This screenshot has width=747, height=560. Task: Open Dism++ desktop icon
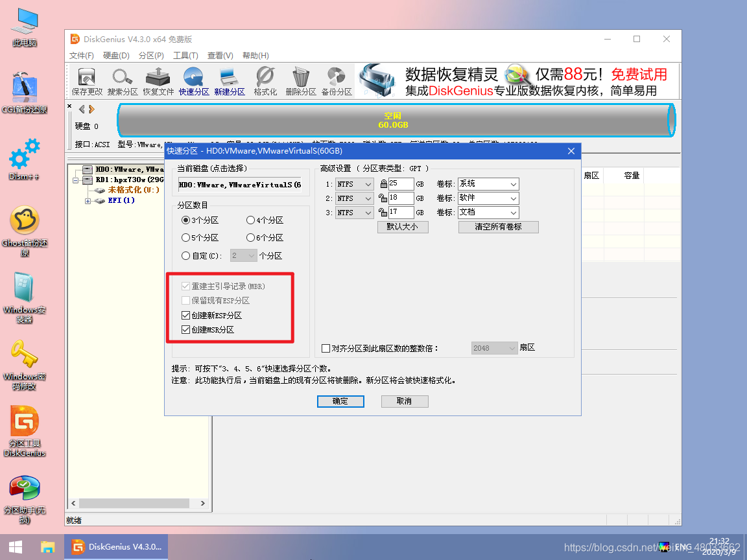(25, 159)
